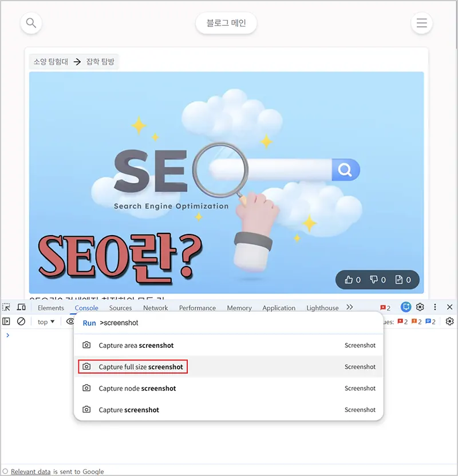Click the Run command input field
This screenshot has width=458, height=476.
tap(229, 323)
